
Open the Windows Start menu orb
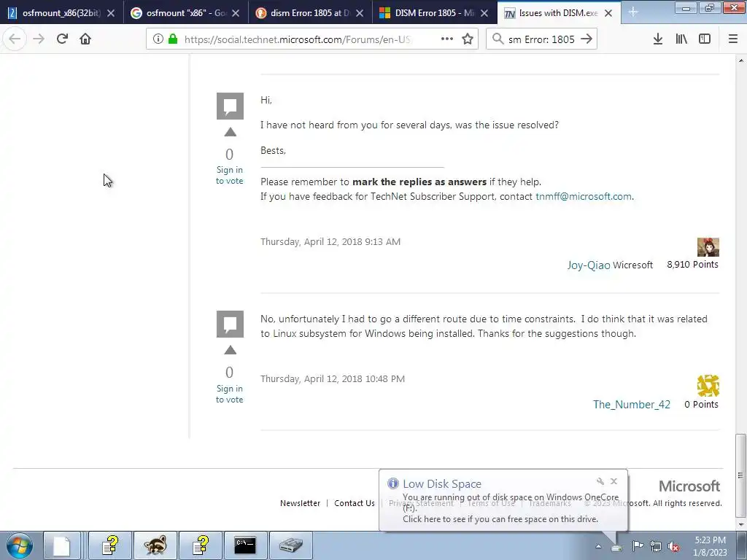click(x=20, y=545)
